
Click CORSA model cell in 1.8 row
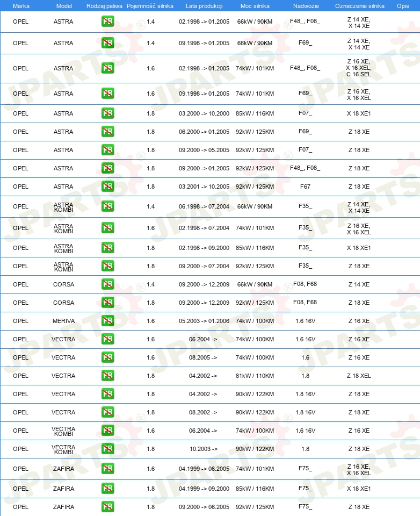pos(63,303)
